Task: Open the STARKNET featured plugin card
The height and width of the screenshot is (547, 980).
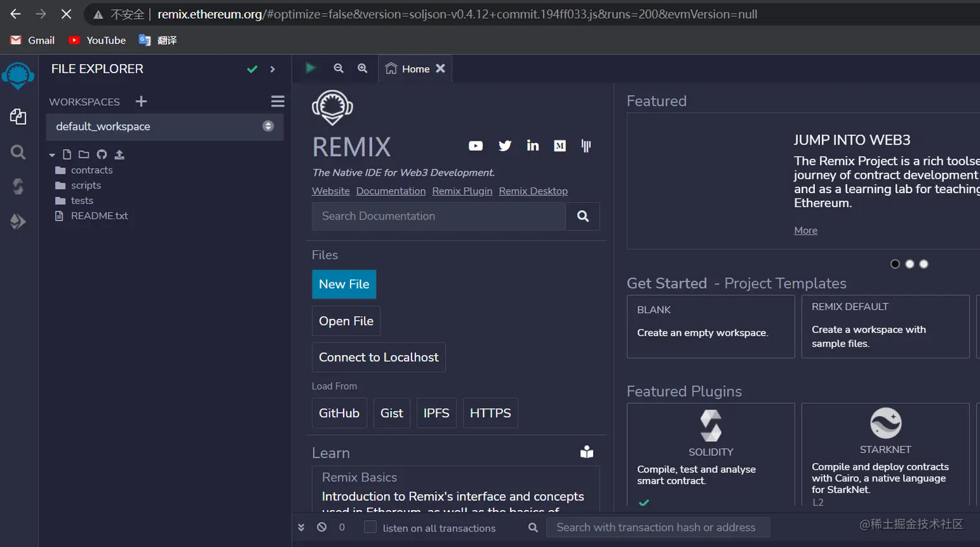Action: click(x=885, y=455)
